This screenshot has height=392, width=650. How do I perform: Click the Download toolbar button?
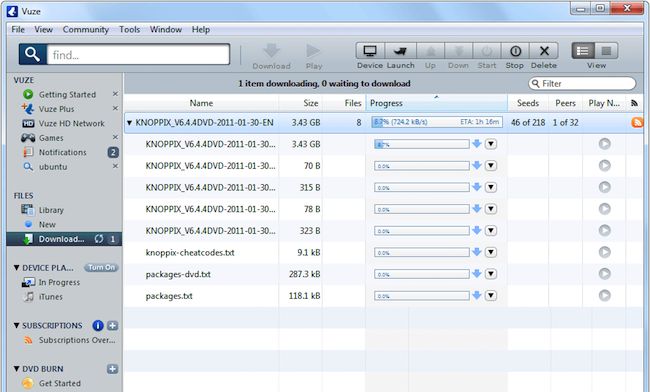[272, 57]
